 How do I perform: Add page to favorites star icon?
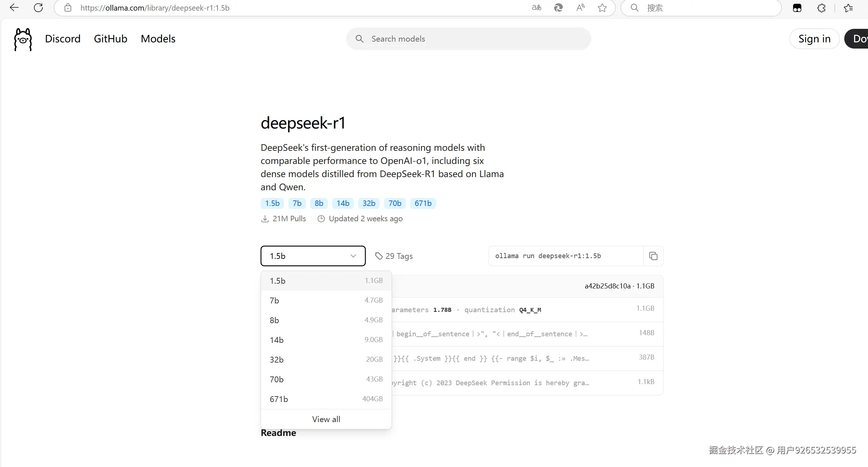tap(602, 8)
